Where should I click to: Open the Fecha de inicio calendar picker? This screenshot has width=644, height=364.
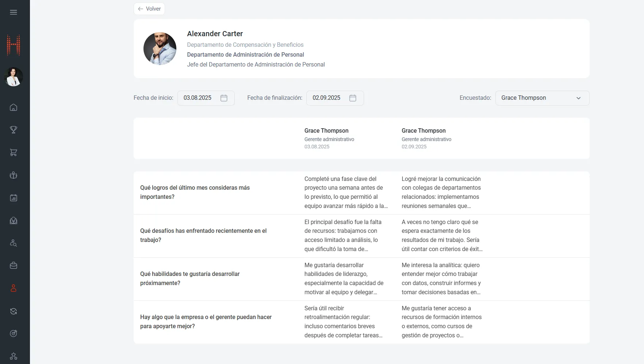(x=224, y=98)
